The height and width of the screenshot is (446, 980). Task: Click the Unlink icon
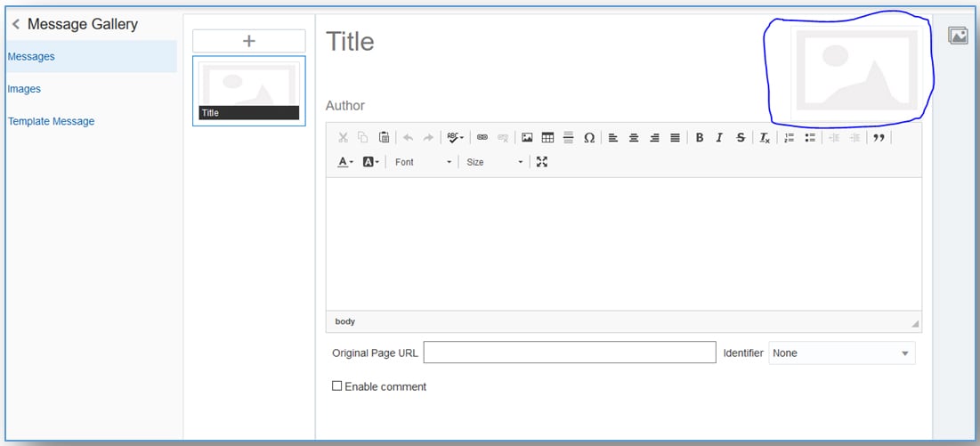[x=503, y=137]
